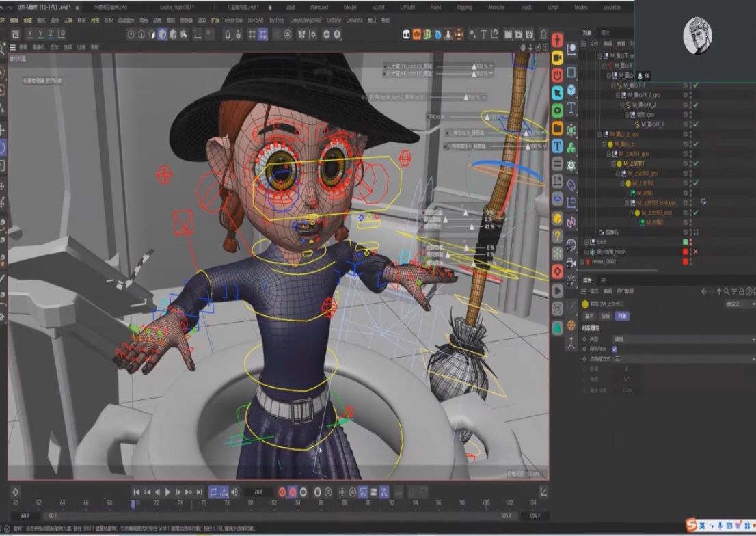
Task: Toggle the checkmark tag on M_上关节1
Action: 695,163
